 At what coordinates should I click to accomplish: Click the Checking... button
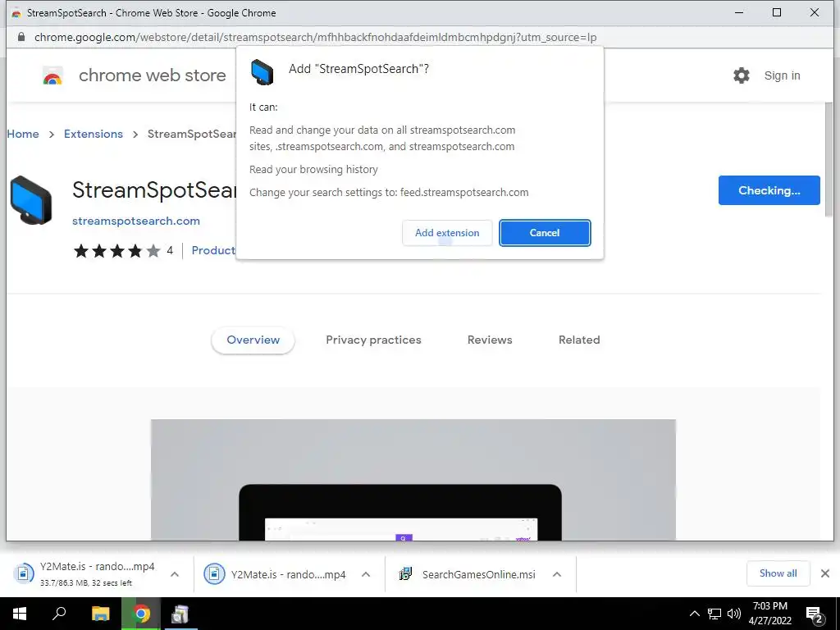coord(769,190)
